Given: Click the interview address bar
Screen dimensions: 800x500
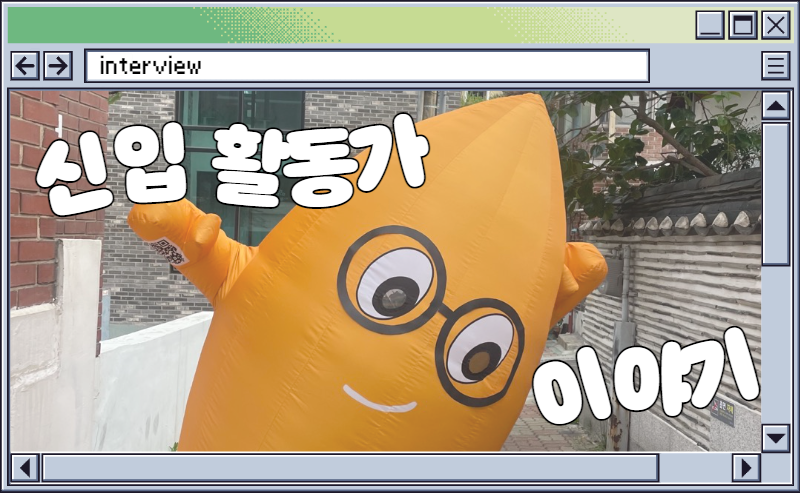Looking at the screenshot, I should click(x=367, y=65).
